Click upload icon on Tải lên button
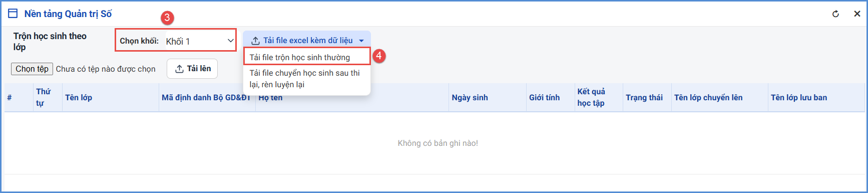The image size is (868, 193). click(179, 69)
